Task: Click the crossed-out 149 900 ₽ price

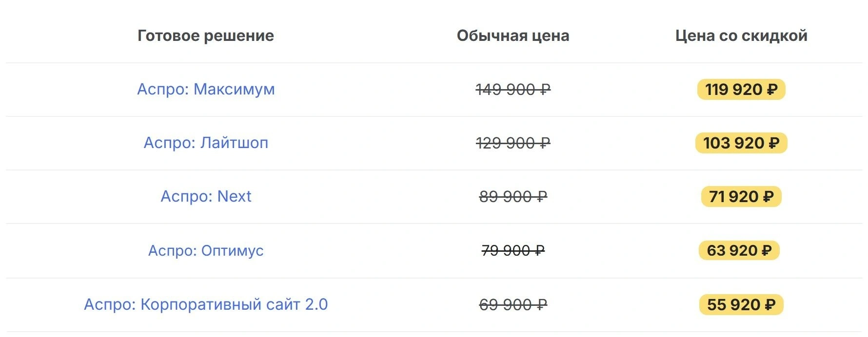Action: tap(513, 90)
